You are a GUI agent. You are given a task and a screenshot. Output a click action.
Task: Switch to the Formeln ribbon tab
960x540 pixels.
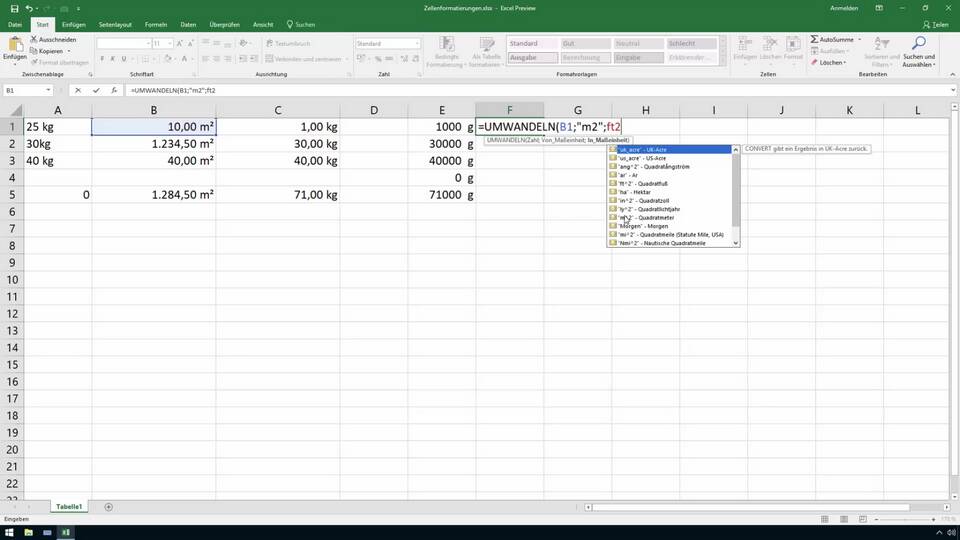[155, 23]
